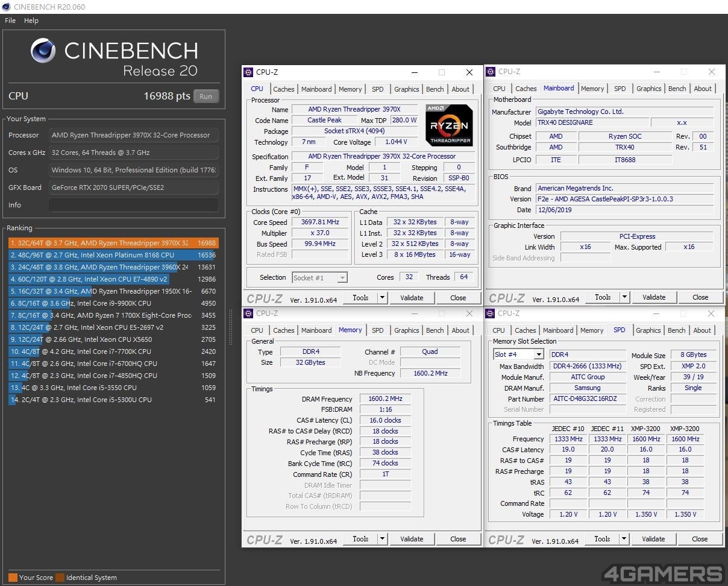
Task: Click the Cinebench sphere logo
Action: (x=43, y=51)
